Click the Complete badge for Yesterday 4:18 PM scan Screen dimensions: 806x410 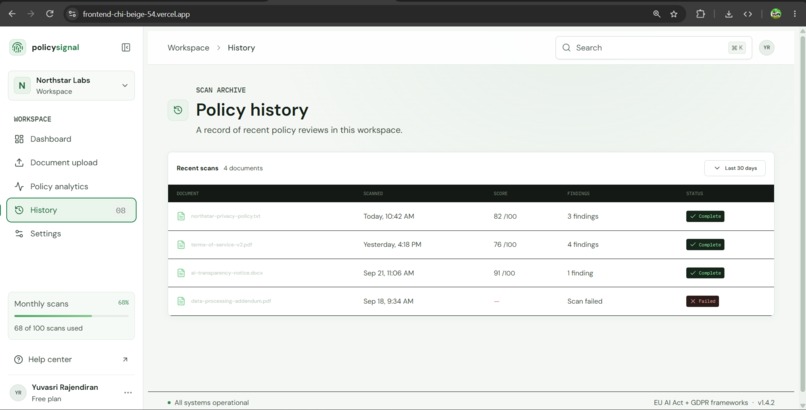(705, 245)
